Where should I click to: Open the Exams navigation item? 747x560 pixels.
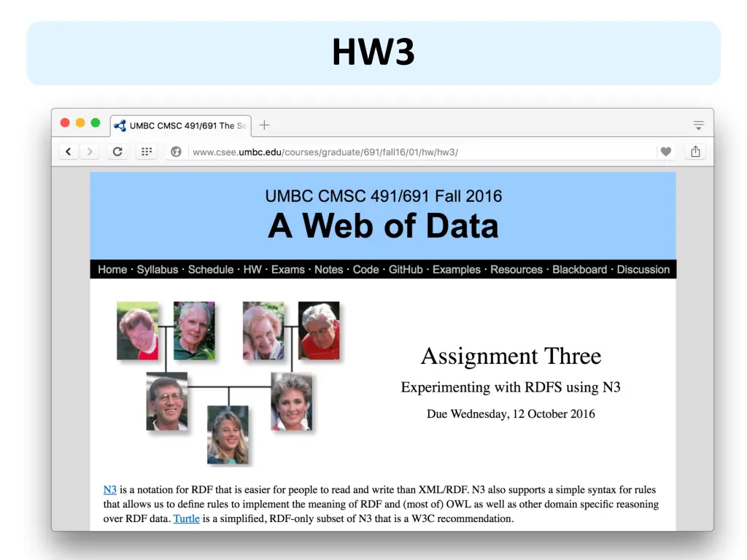287,269
